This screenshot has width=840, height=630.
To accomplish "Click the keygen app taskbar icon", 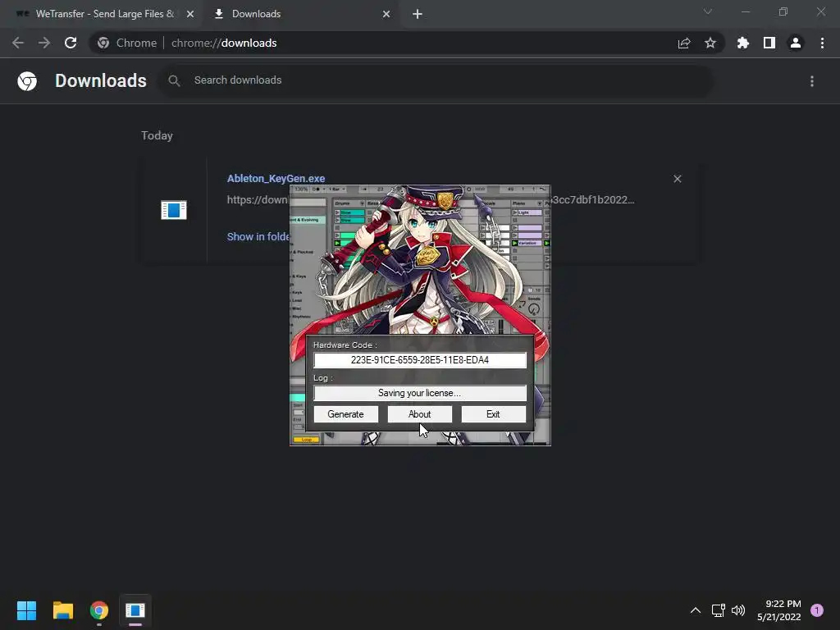I will 135,610.
